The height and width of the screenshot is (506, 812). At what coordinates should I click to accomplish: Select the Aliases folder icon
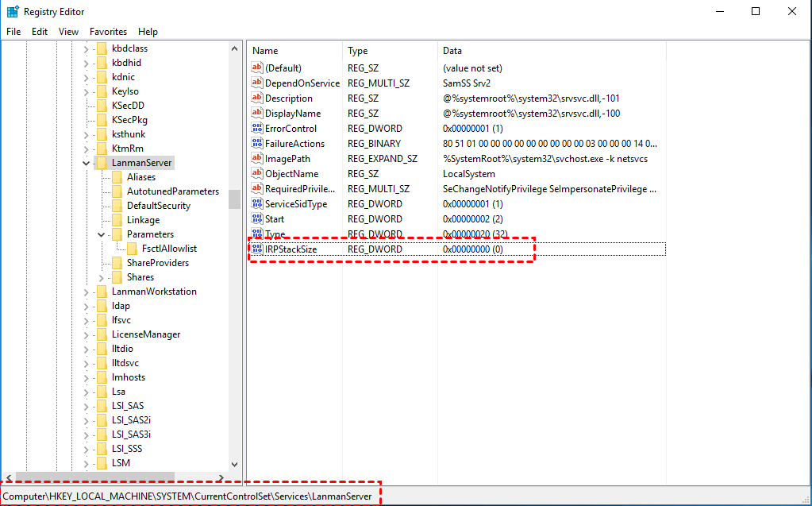tap(117, 177)
